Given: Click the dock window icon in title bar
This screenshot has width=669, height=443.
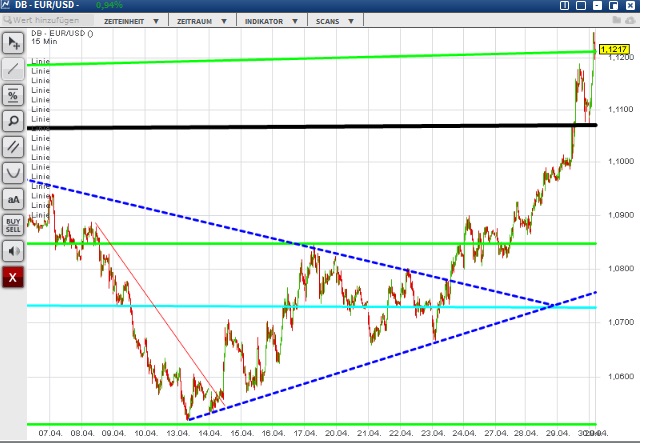Looking at the screenshot, I should tap(614, 5).
